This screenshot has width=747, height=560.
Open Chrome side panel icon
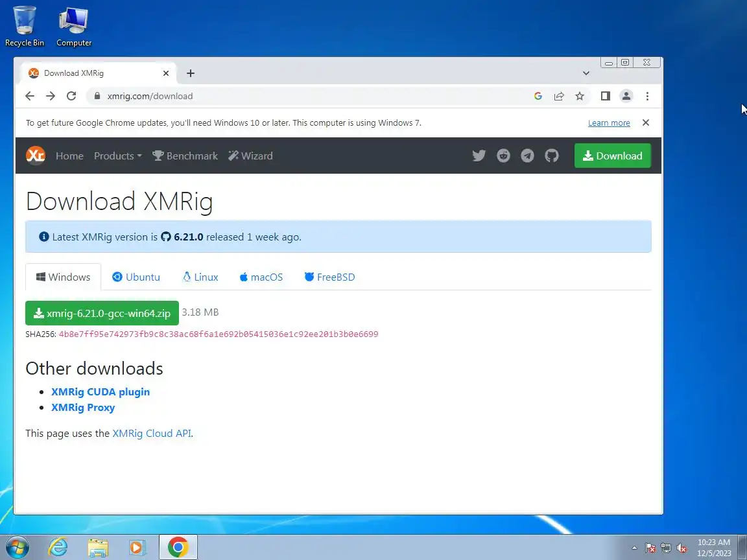(606, 96)
